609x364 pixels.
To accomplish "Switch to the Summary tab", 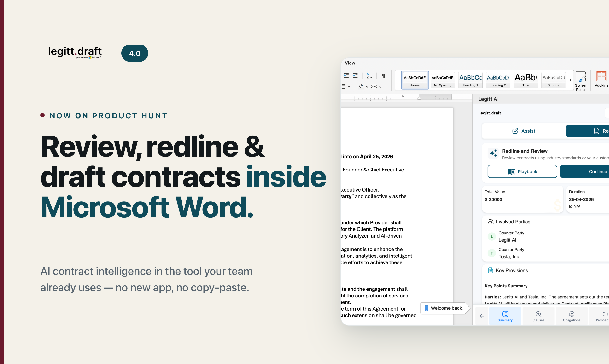I will [505, 316].
